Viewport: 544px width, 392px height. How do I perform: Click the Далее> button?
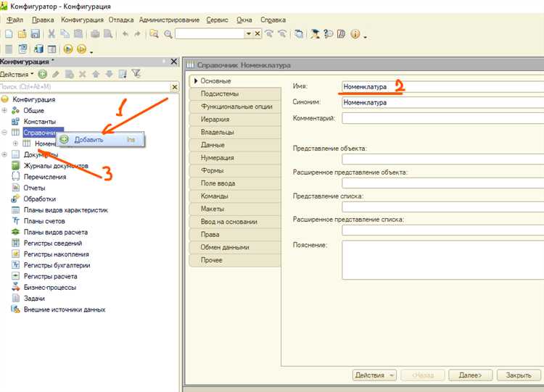pos(470,375)
